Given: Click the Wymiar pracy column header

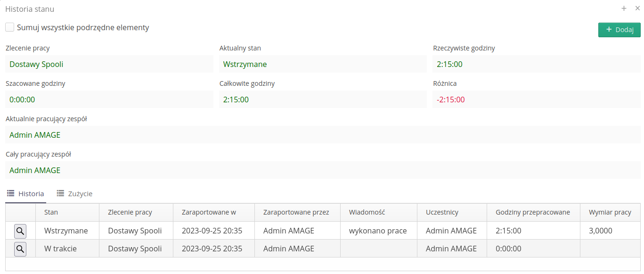Looking at the screenshot, I should pos(610,212).
